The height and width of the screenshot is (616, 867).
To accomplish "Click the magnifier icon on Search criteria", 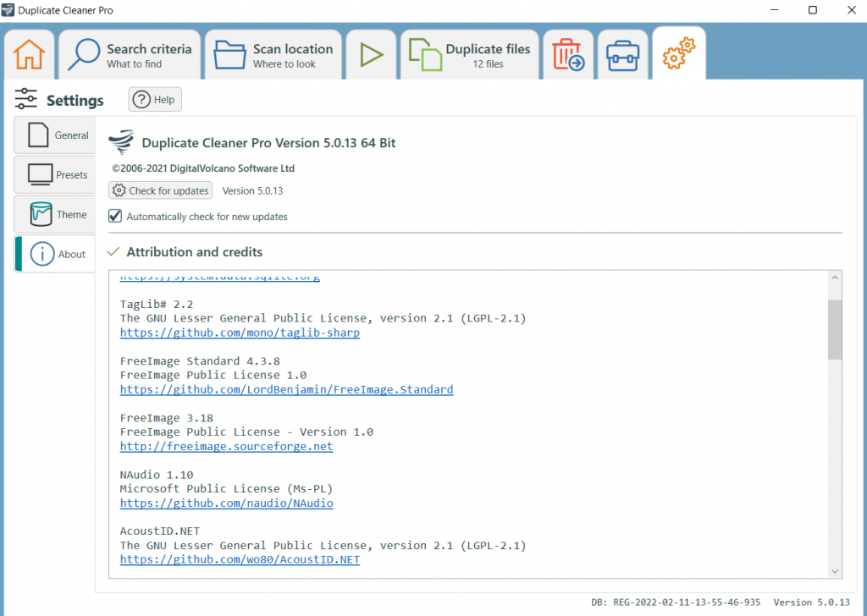I will coord(84,54).
